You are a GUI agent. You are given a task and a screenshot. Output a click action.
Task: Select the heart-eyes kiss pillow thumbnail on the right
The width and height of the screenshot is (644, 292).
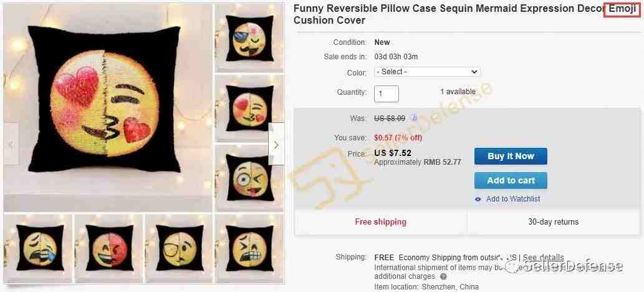[249, 108]
